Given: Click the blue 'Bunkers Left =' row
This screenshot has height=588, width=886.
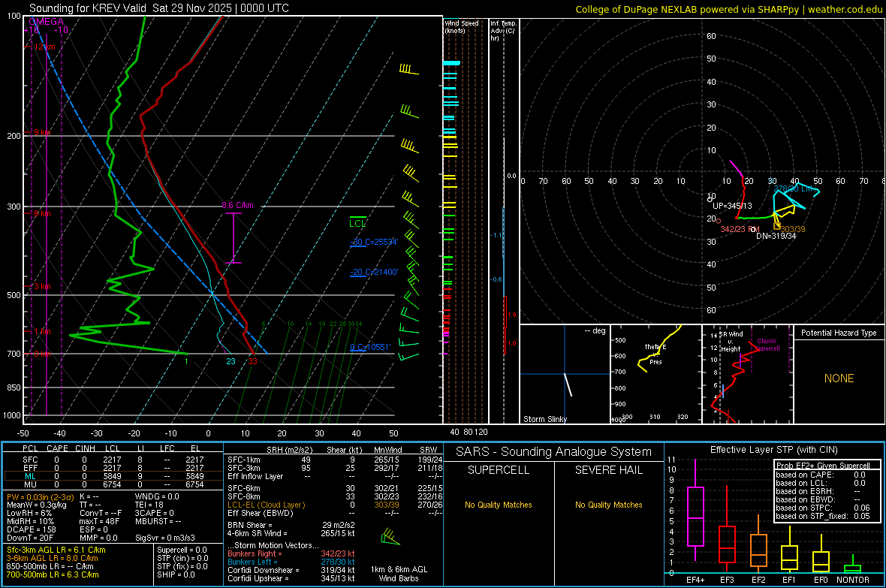Looking at the screenshot, I should [291, 562].
